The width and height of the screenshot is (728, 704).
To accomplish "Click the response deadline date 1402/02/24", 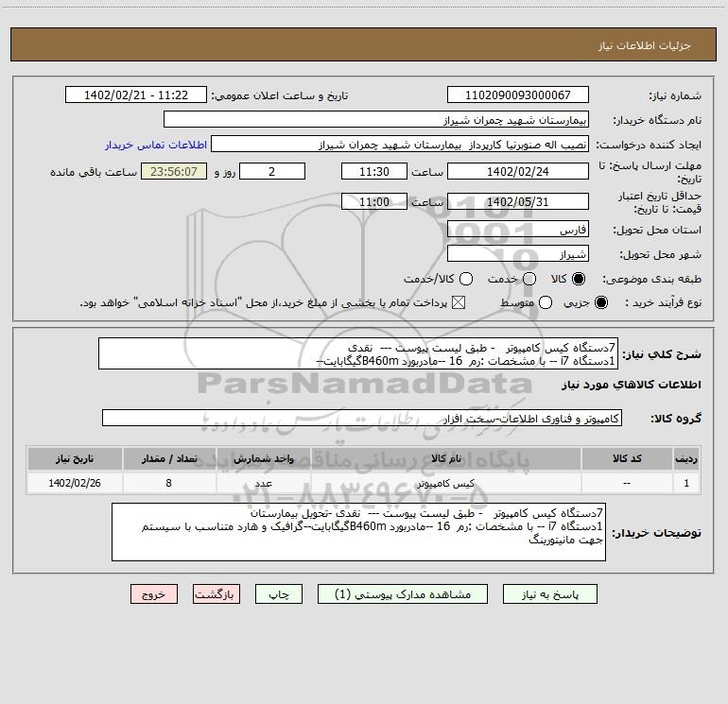I will pos(518,171).
